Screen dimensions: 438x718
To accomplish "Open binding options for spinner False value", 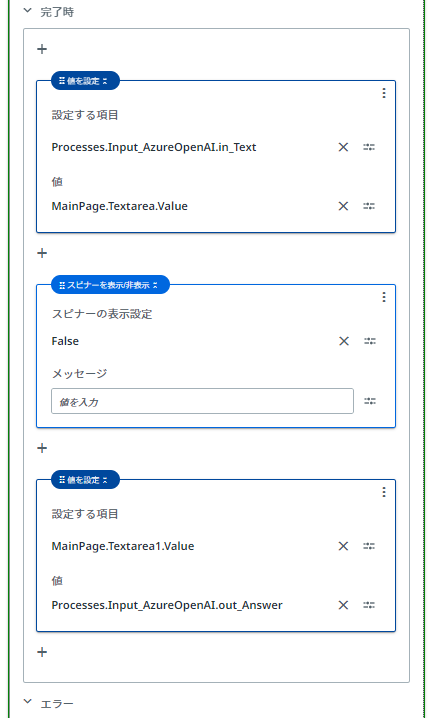I will point(370,341).
